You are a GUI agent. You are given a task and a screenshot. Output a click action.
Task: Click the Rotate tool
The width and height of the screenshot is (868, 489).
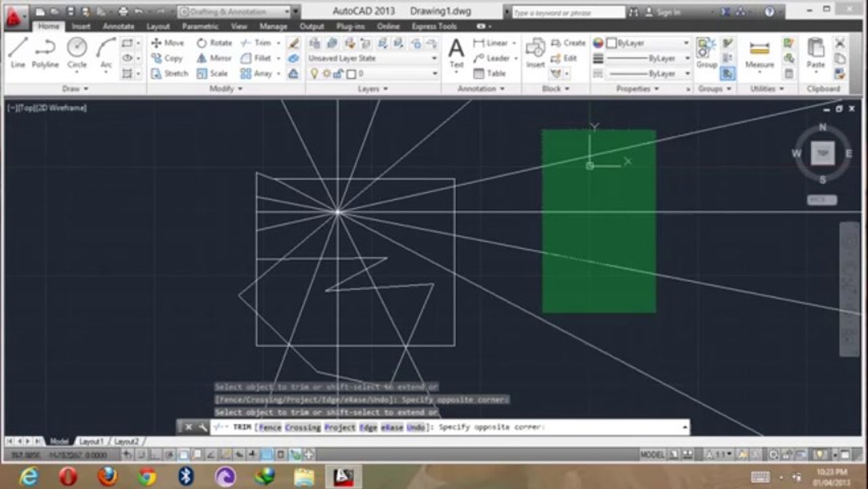pos(214,43)
